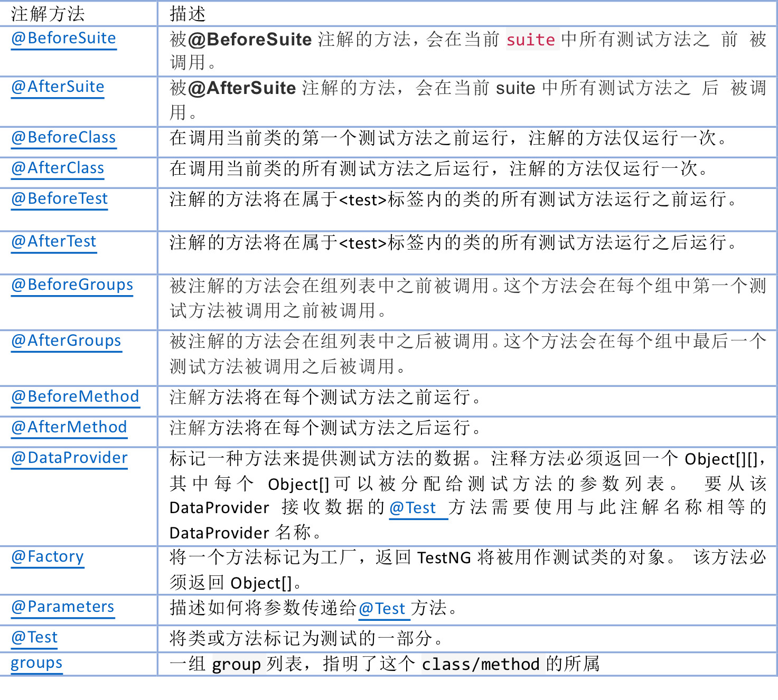Follow the @AfterTest link
Screen dimensions: 778x700
click(x=54, y=242)
